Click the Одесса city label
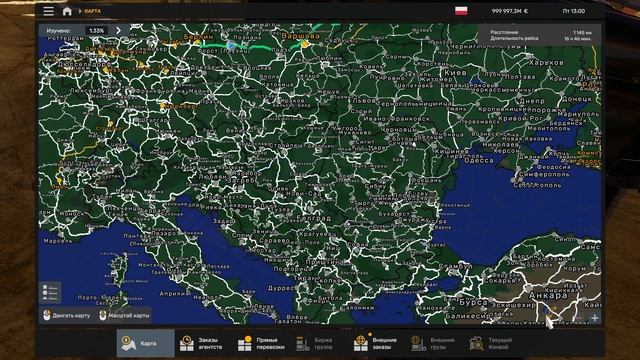 pyautogui.click(x=479, y=161)
